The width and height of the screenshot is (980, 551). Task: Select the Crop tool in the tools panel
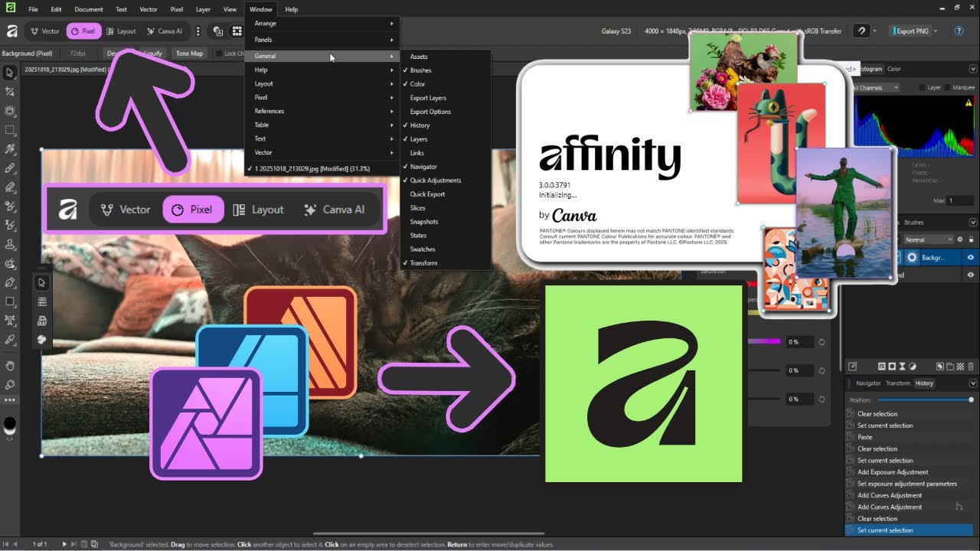(10, 92)
